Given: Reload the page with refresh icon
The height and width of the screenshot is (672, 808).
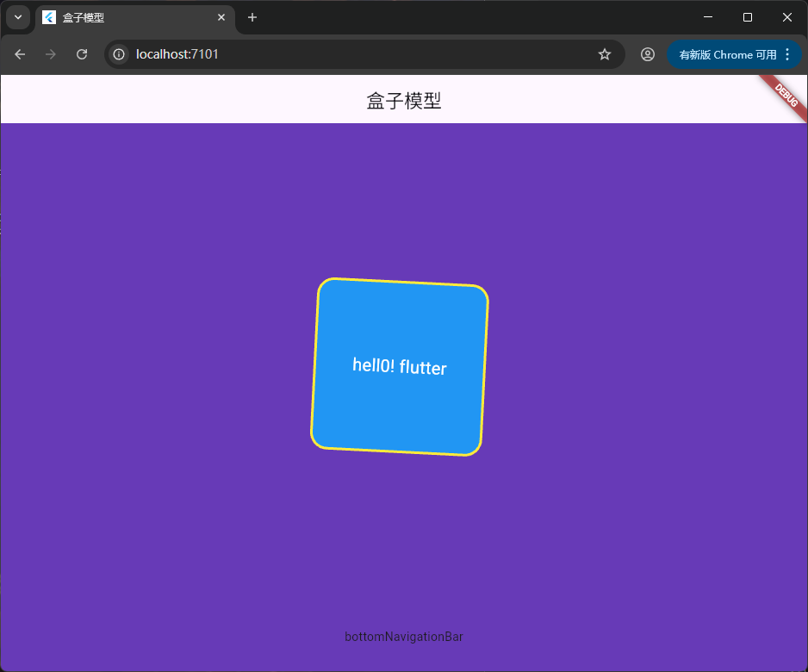Looking at the screenshot, I should 82,54.
